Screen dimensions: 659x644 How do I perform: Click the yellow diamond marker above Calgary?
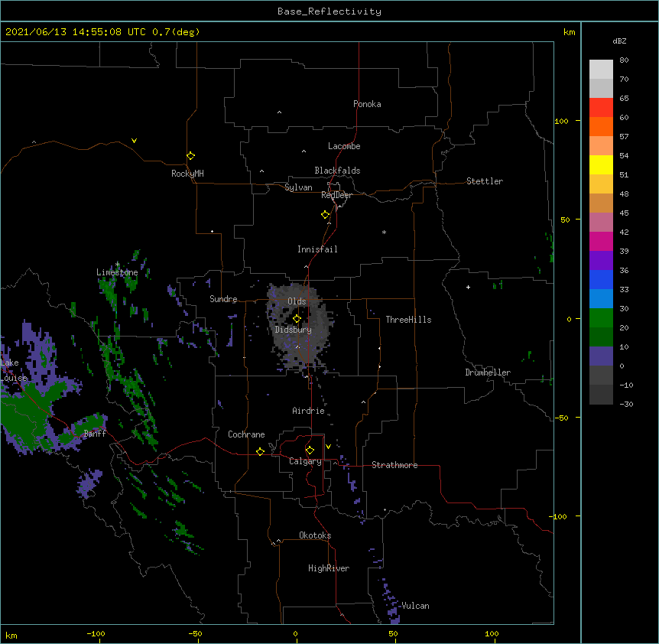(x=310, y=450)
